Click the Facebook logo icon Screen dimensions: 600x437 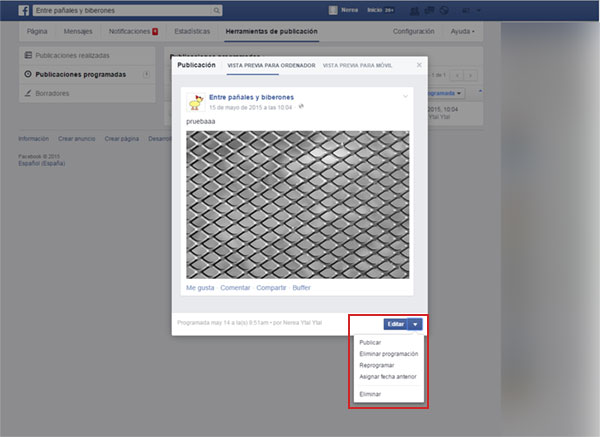coord(24,10)
